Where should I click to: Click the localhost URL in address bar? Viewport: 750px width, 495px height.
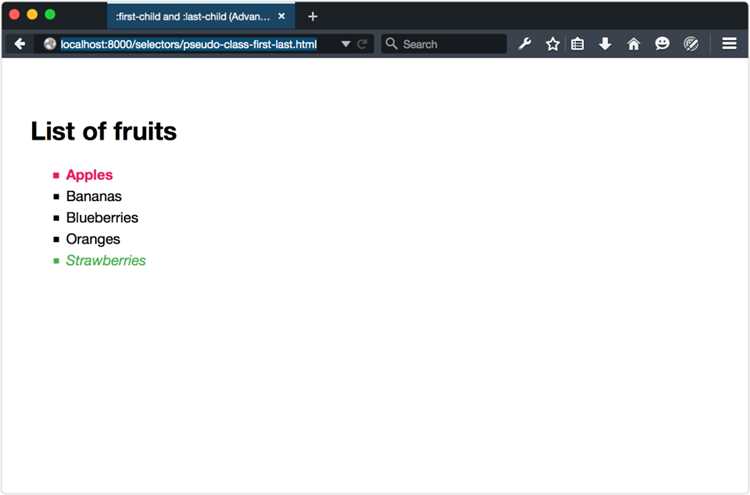click(188, 44)
